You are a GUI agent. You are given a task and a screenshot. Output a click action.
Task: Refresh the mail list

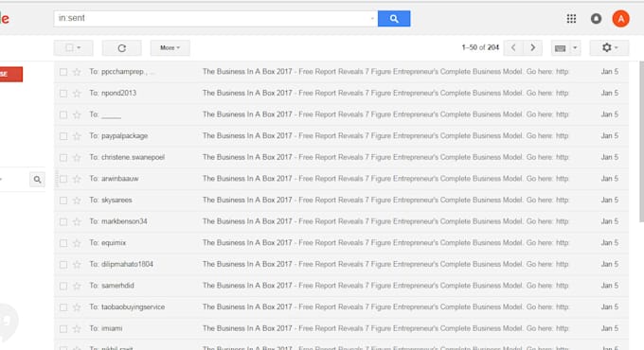[121, 48]
